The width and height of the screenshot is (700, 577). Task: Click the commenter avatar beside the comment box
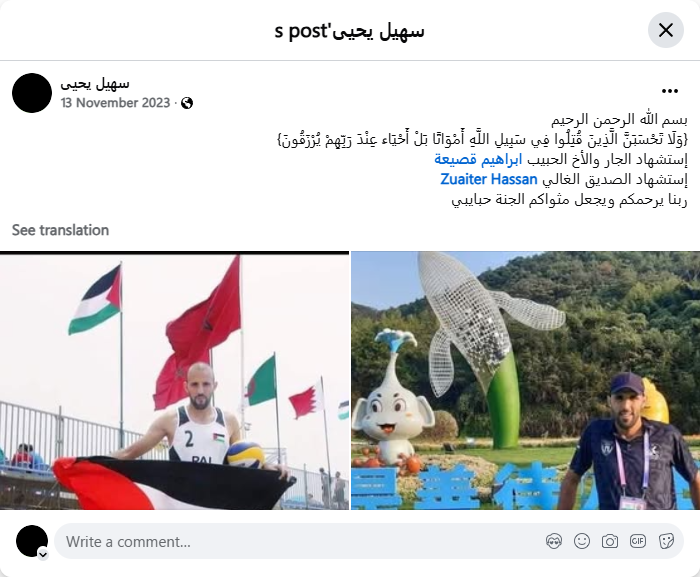[x=32, y=541]
